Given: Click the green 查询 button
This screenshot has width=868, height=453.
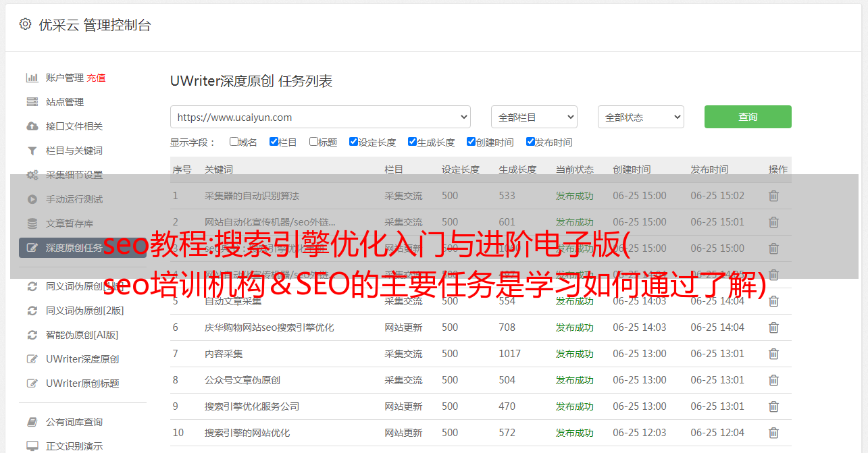Looking at the screenshot, I should [747, 117].
